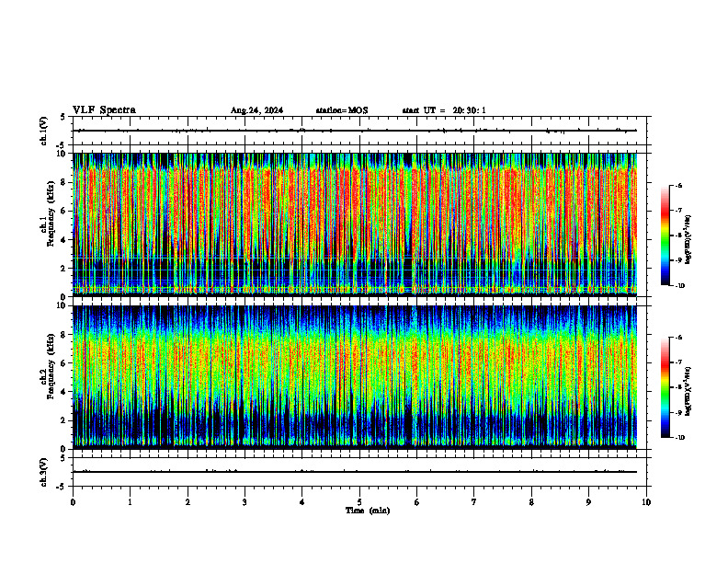Click the '-10' label on ch.2 color bar
The image size is (728, 563).
(x=679, y=438)
